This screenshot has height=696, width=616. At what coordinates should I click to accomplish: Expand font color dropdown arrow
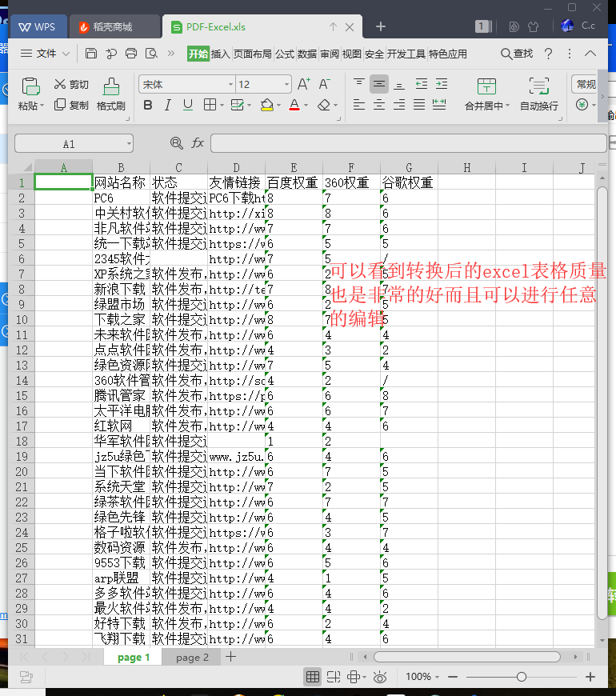tap(306, 106)
